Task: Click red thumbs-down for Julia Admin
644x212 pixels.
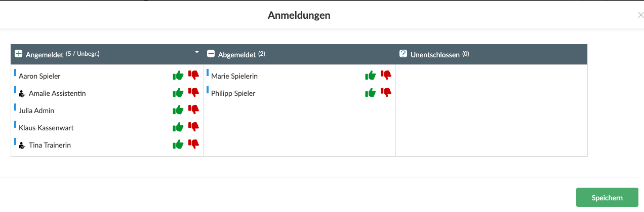Action: (193, 110)
